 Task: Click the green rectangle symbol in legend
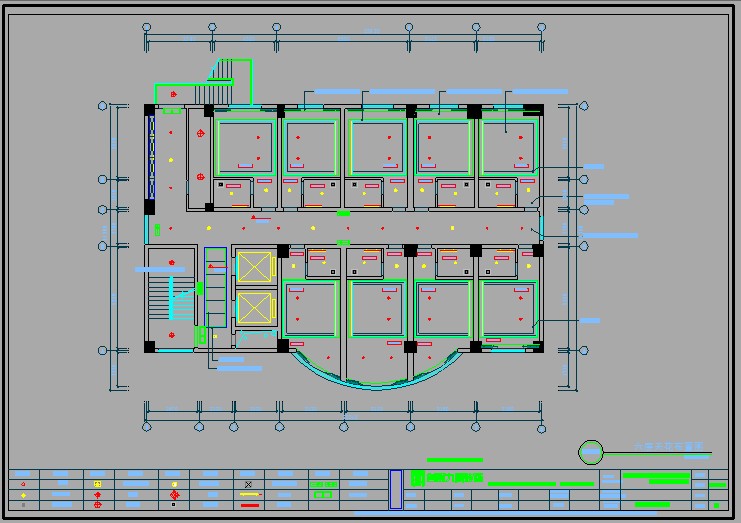tap(321, 494)
